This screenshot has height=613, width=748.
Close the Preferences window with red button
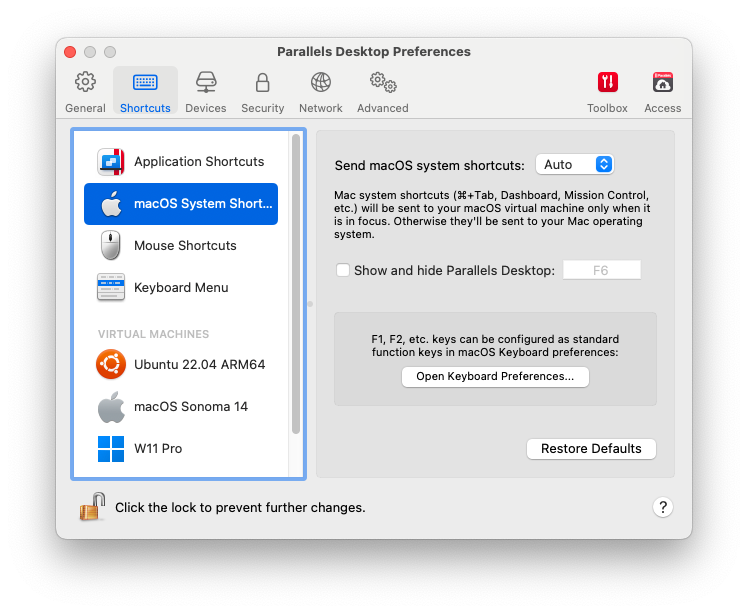(70, 52)
